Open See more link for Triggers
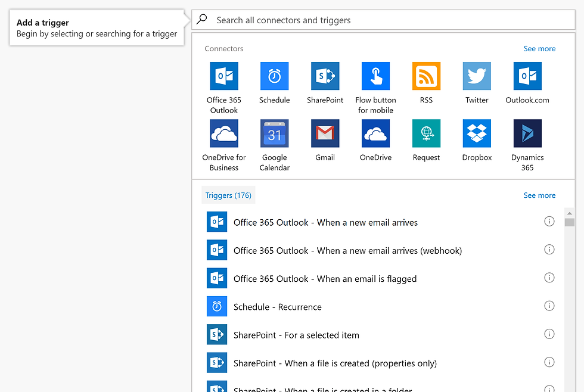Viewport: 584px width, 392px height. (x=539, y=195)
